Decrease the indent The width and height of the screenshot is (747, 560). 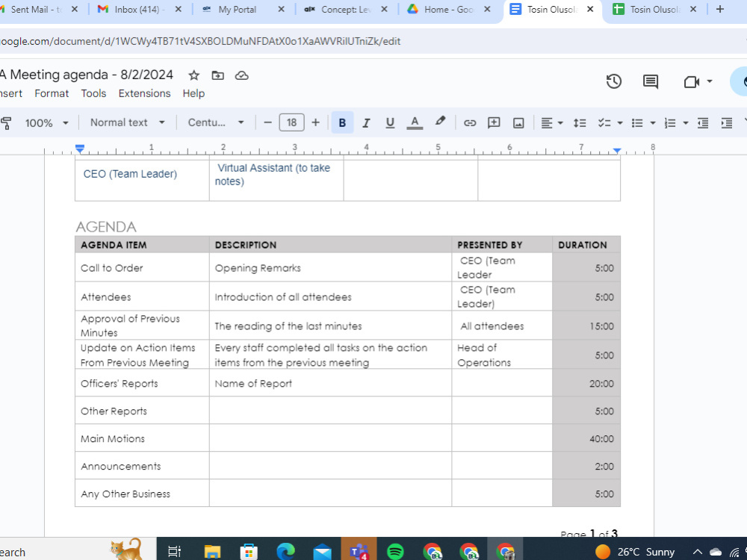(x=703, y=123)
